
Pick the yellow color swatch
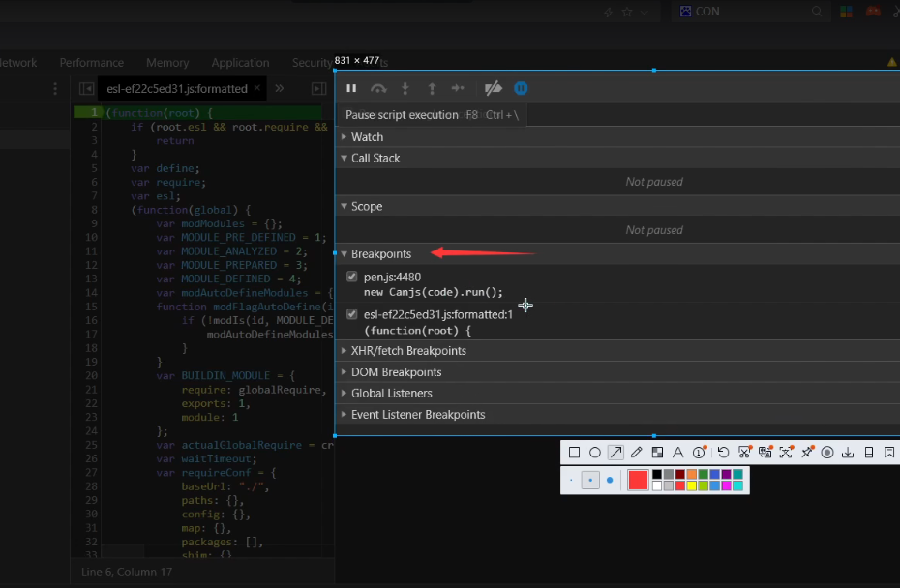coord(691,485)
